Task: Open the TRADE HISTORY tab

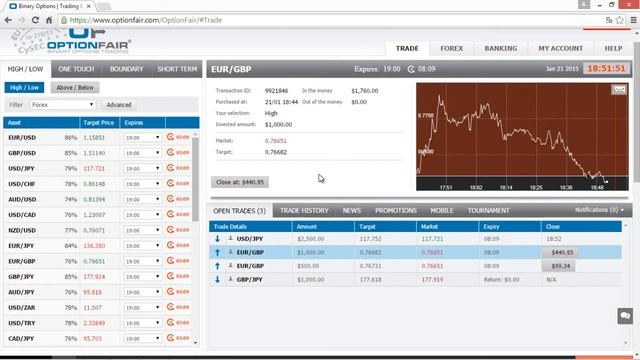Action: (304, 211)
